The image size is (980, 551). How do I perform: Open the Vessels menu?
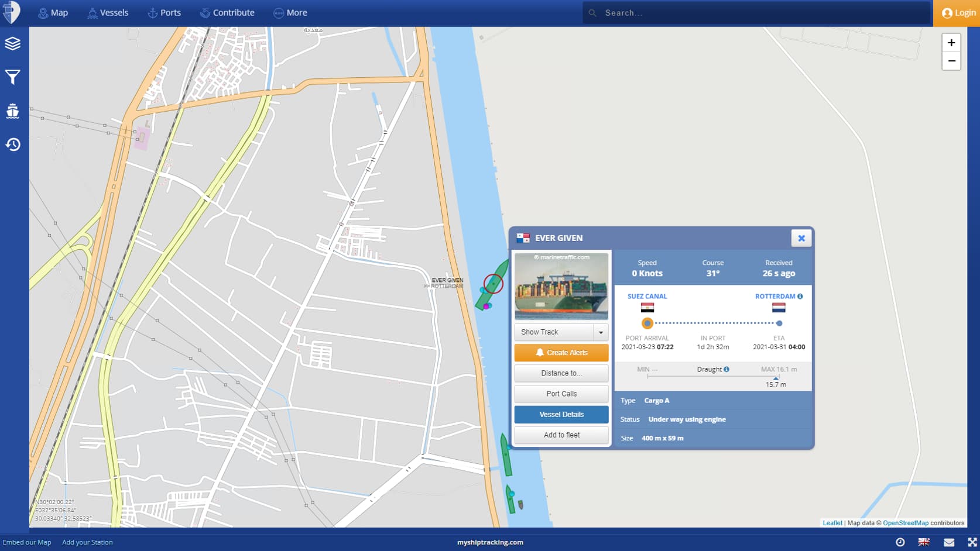pos(108,13)
